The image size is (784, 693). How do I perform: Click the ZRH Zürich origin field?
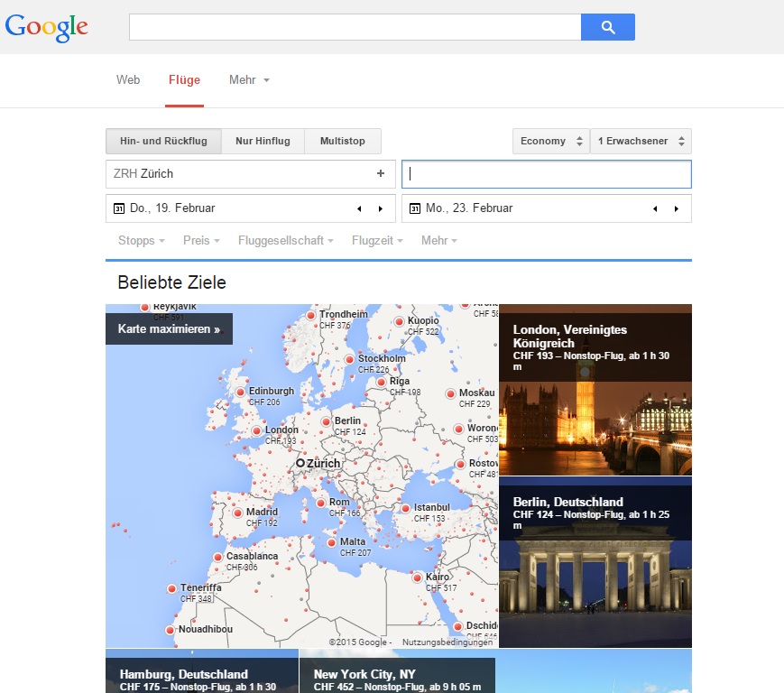coord(251,174)
